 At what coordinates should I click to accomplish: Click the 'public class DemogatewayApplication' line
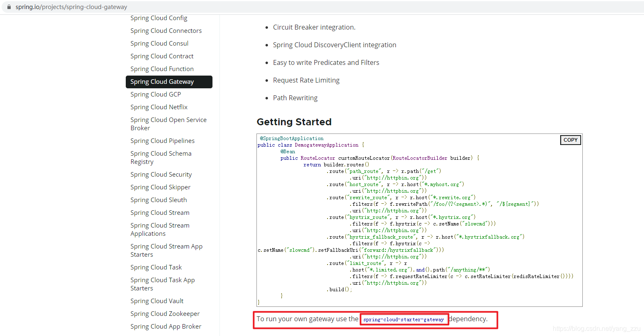click(x=311, y=145)
